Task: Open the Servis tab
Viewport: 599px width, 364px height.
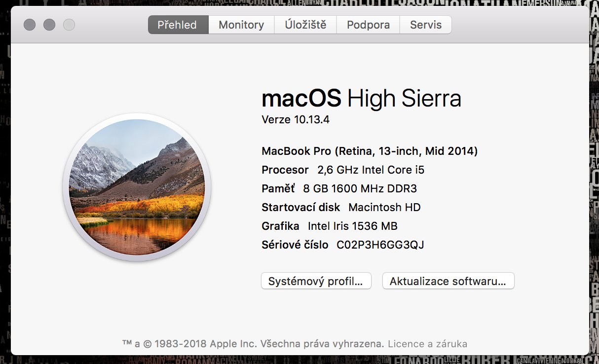Action: pyautogui.click(x=425, y=25)
